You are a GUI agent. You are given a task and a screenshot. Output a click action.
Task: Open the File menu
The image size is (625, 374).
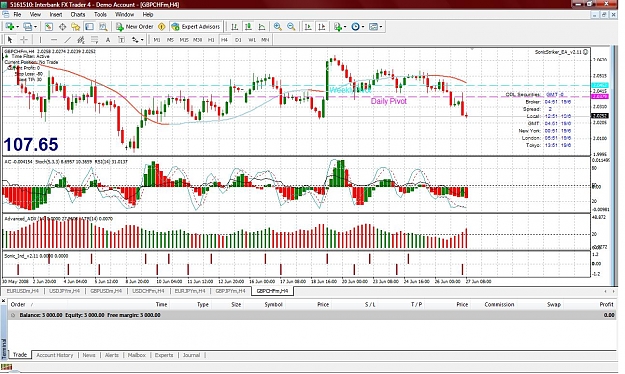pos(17,14)
